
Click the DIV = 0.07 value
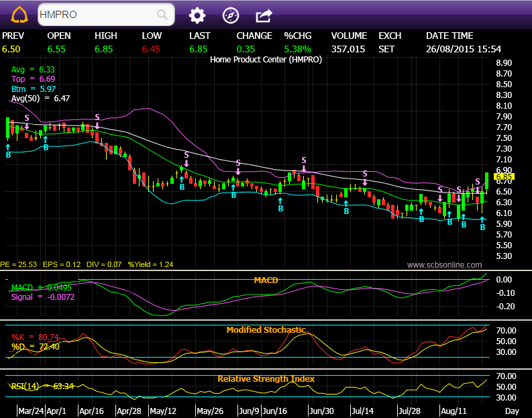[x=104, y=264]
